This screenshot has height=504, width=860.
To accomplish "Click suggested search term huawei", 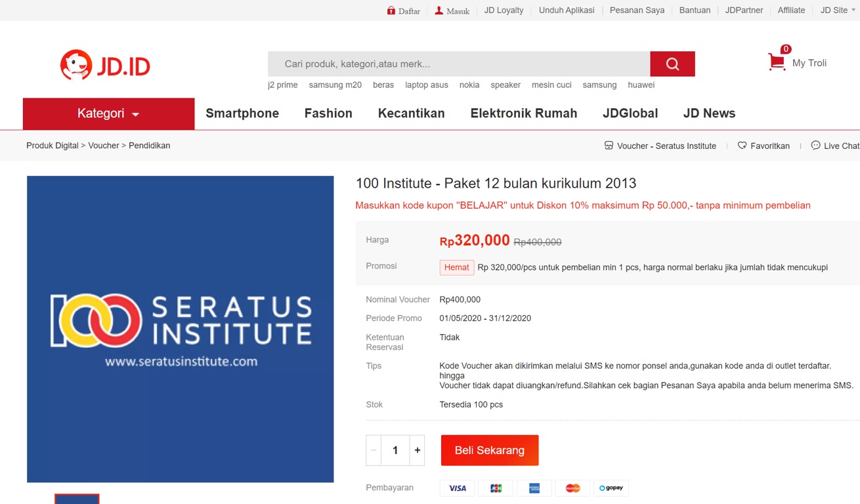I will click(x=641, y=85).
